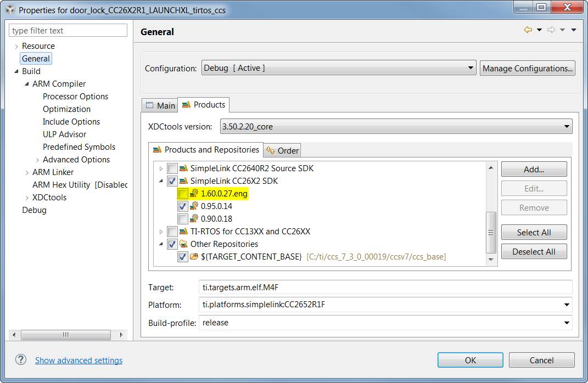This screenshot has width=588, height=383.
Task: Open the view menu triangle in General header
Action: point(574,30)
